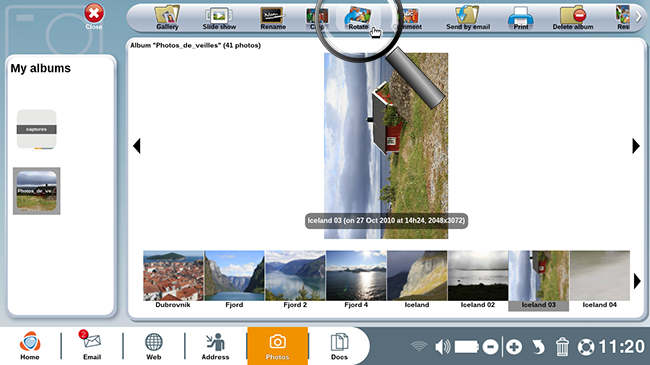
Task: Open the Gallery toolbar icon
Action: pyautogui.click(x=167, y=17)
